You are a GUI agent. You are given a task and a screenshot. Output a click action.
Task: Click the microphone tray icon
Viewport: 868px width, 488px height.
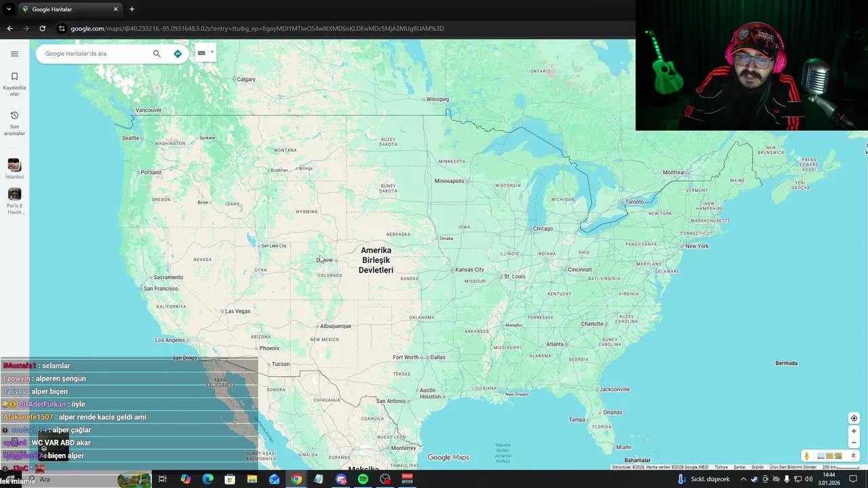click(787, 479)
